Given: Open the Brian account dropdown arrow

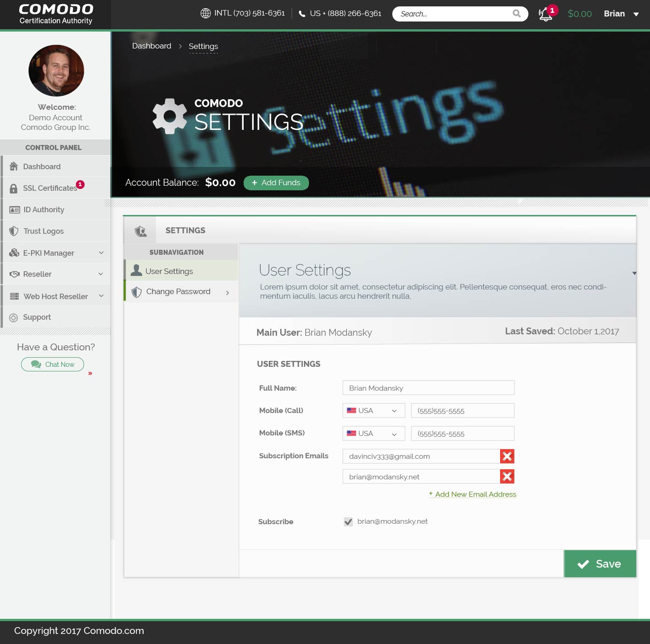Looking at the screenshot, I should [636, 14].
